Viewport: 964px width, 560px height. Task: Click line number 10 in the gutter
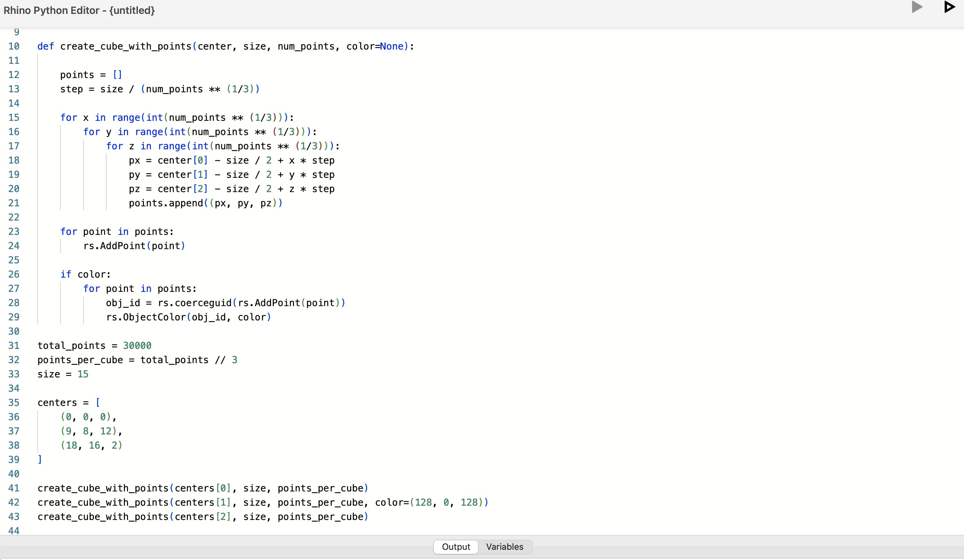pyautogui.click(x=14, y=46)
